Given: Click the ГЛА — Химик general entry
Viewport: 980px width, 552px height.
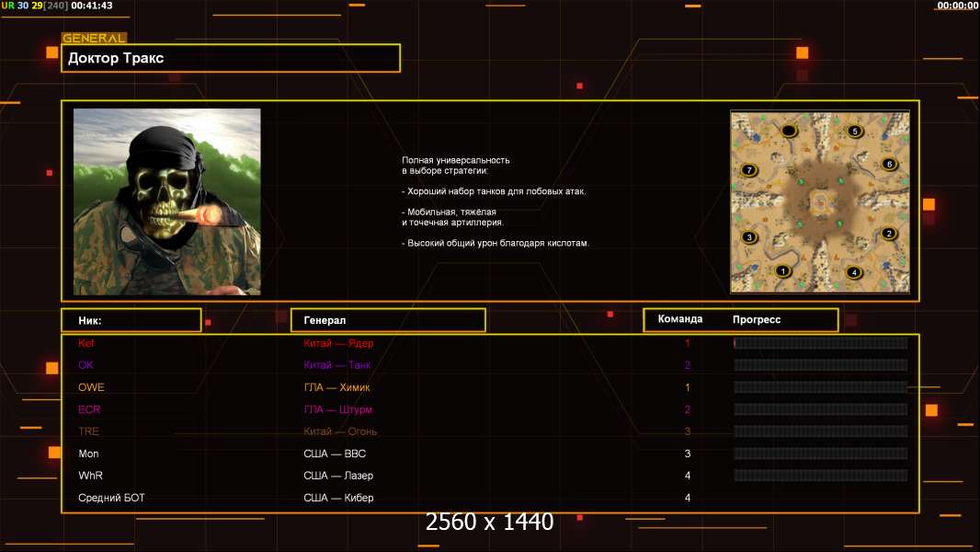Looking at the screenshot, I should click(336, 387).
